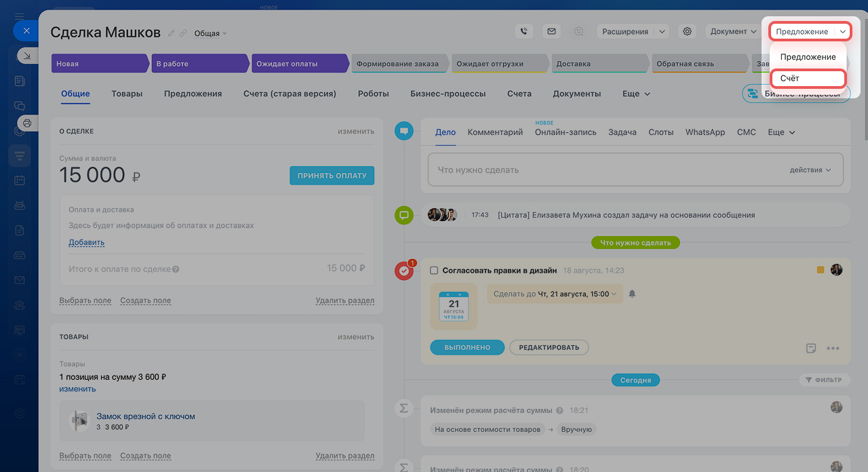Image resolution: width=868 pixels, height=472 pixels.
Task: Open the feed icon in the sidebar
Action: pos(20,81)
